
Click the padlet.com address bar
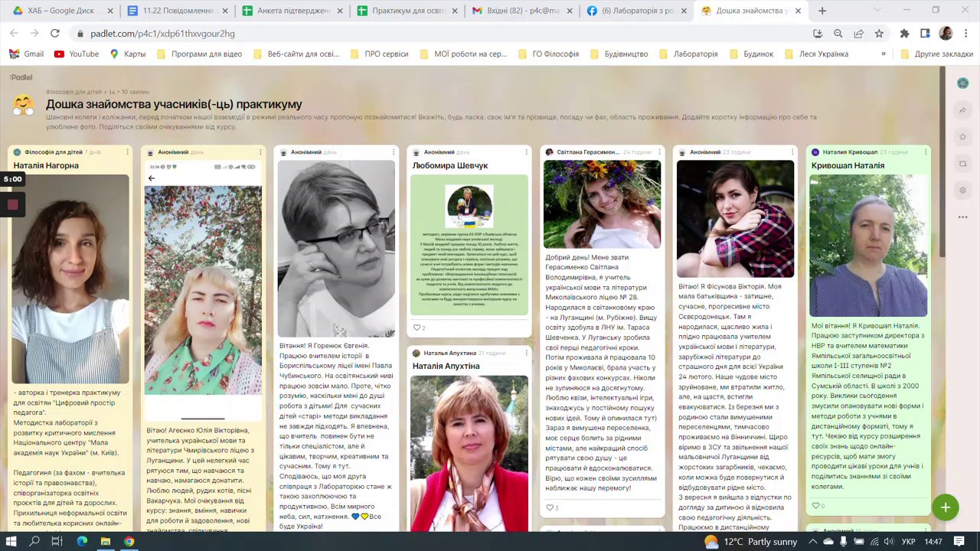pyautogui.click(x=444, y=34)
